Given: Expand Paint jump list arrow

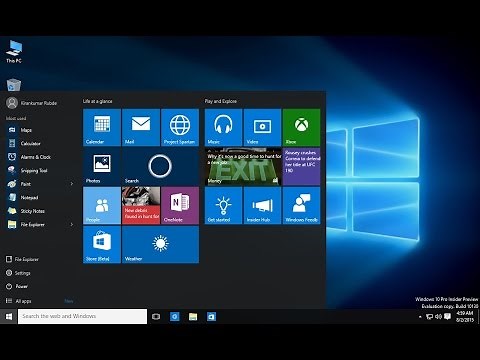Looking at the screenshot, I should tap(72, 184).
